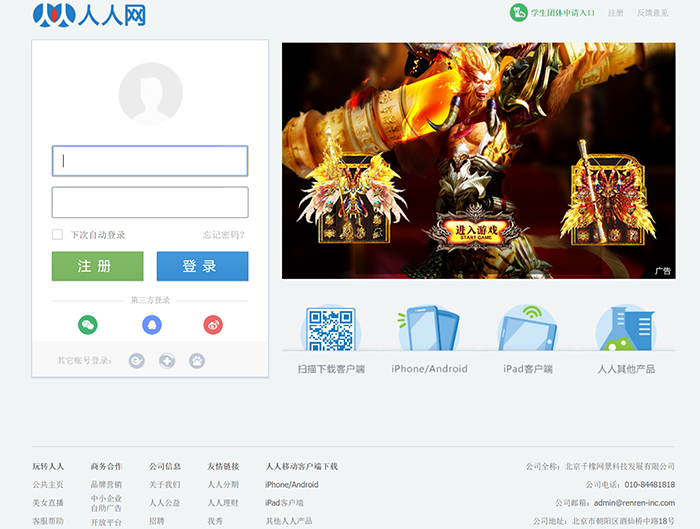700x529 pixels.
Task: Click the blue 登录 button
Action: point(202,266)
